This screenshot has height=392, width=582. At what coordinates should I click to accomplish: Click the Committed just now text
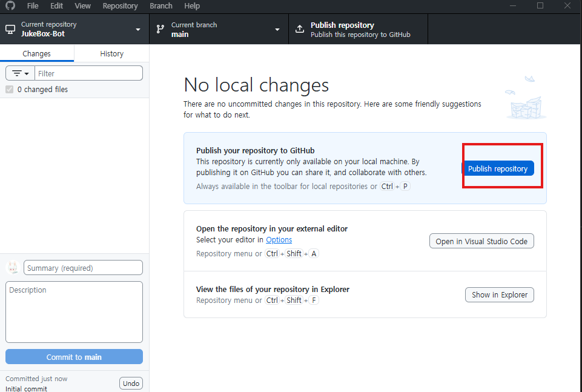[x=36, y=379]
